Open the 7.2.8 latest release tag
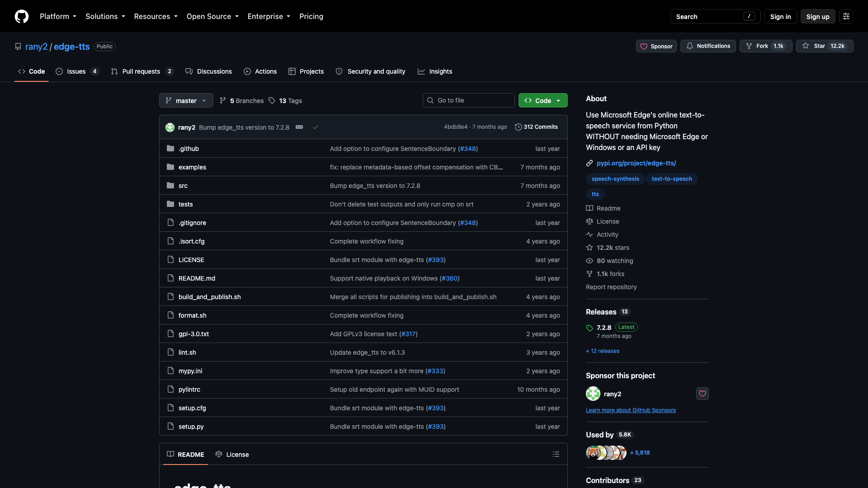 click(x=604, y=328)
